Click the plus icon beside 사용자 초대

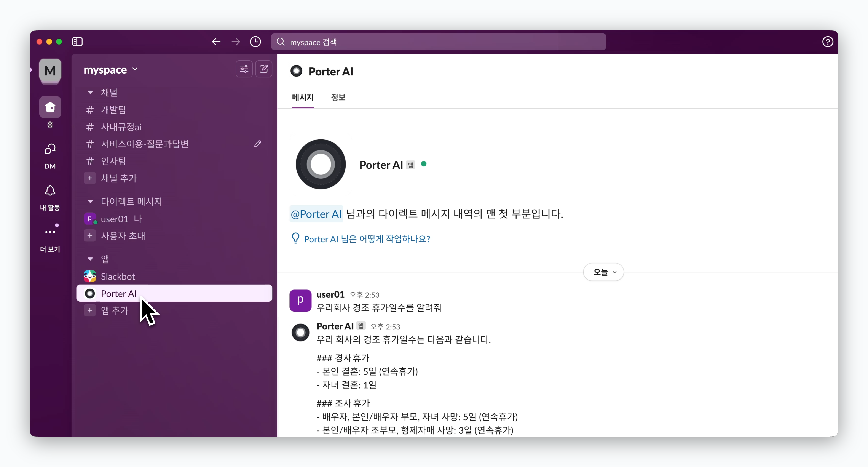pos(90,236)
